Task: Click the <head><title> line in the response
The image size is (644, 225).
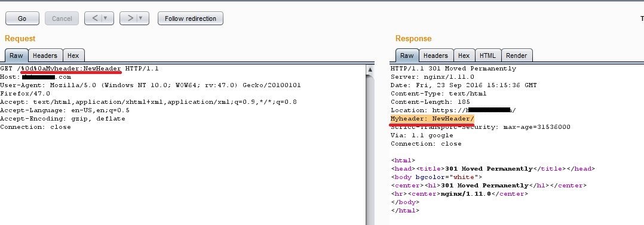Action: [493, 169]
